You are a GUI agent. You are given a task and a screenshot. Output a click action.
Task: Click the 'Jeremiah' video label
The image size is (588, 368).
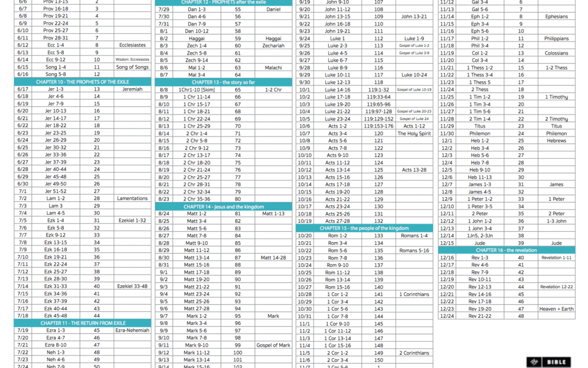(x=132, y=89)
